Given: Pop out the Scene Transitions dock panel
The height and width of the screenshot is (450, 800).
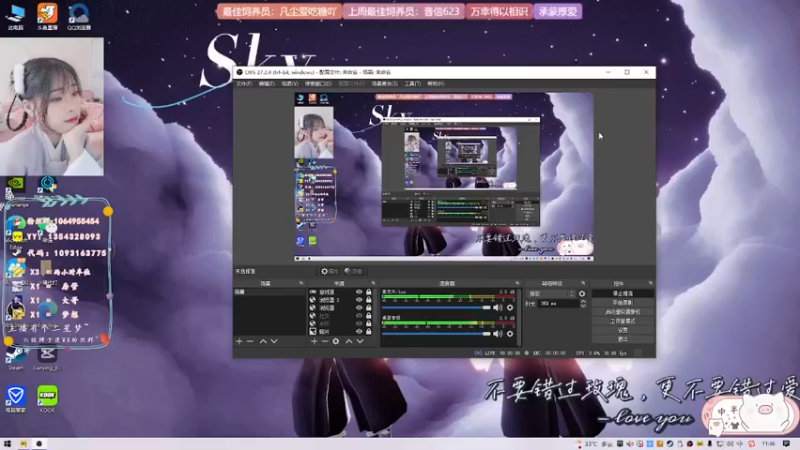Looking at the screenshot, I should point(583,283).
